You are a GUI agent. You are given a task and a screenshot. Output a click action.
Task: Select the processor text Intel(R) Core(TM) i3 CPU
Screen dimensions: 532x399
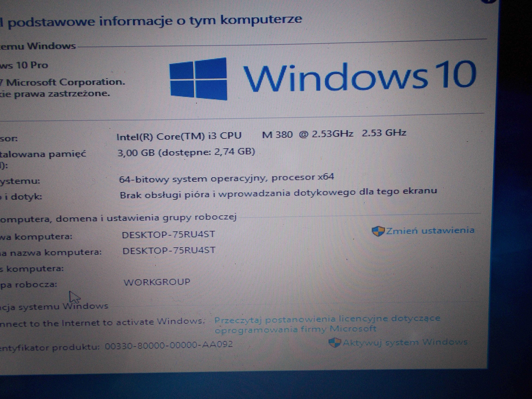(179, 136)
